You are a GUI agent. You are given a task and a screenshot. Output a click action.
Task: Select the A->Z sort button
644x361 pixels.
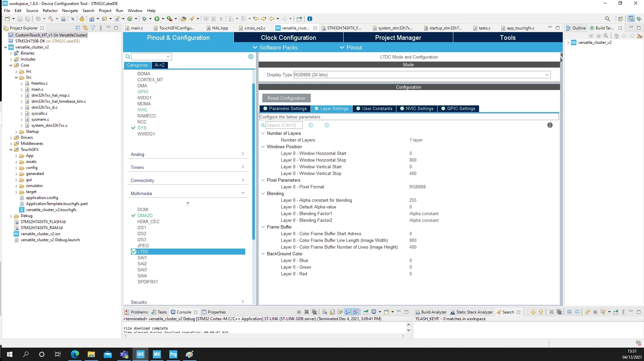(160, 65)
